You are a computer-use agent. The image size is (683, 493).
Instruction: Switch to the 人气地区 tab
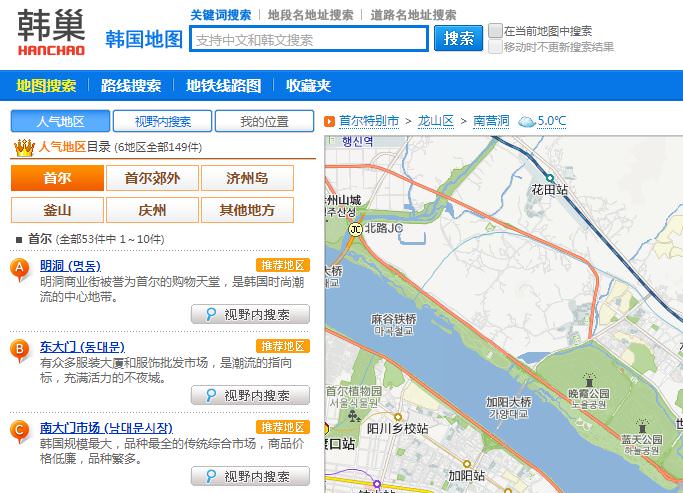(x=60, y=121)
